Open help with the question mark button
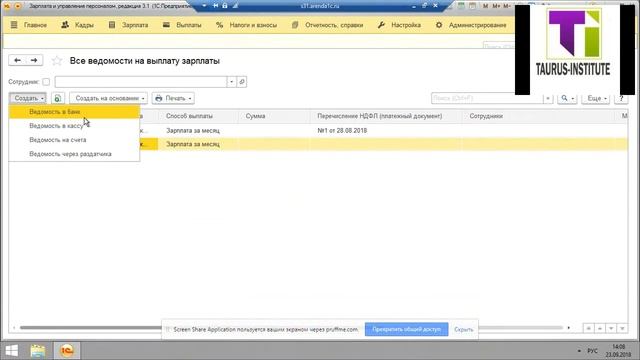Viewport: 640px width, 360px height. click(621, 98)
